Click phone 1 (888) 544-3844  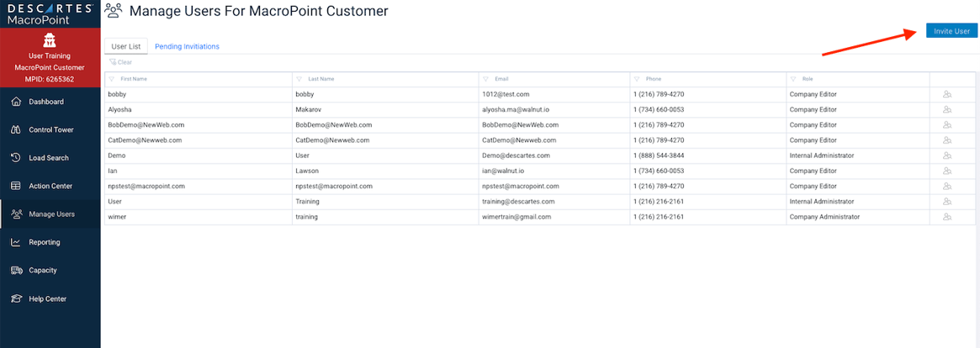[660, 156]
